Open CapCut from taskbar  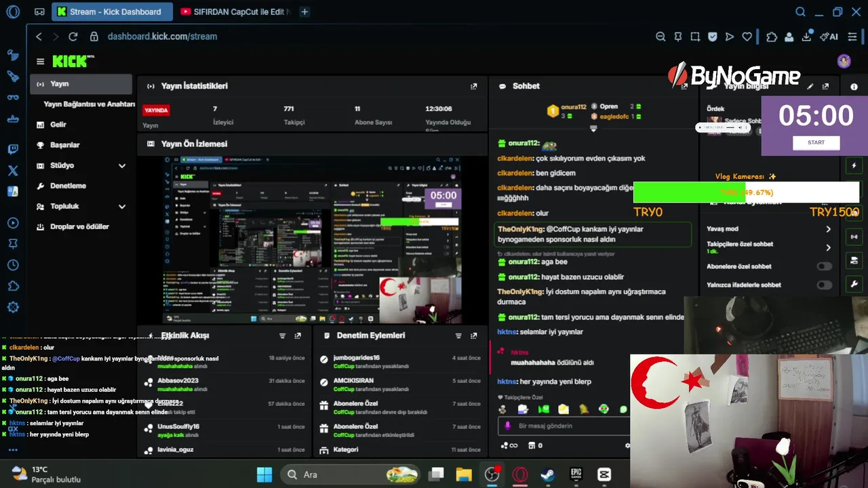point(604,474)
